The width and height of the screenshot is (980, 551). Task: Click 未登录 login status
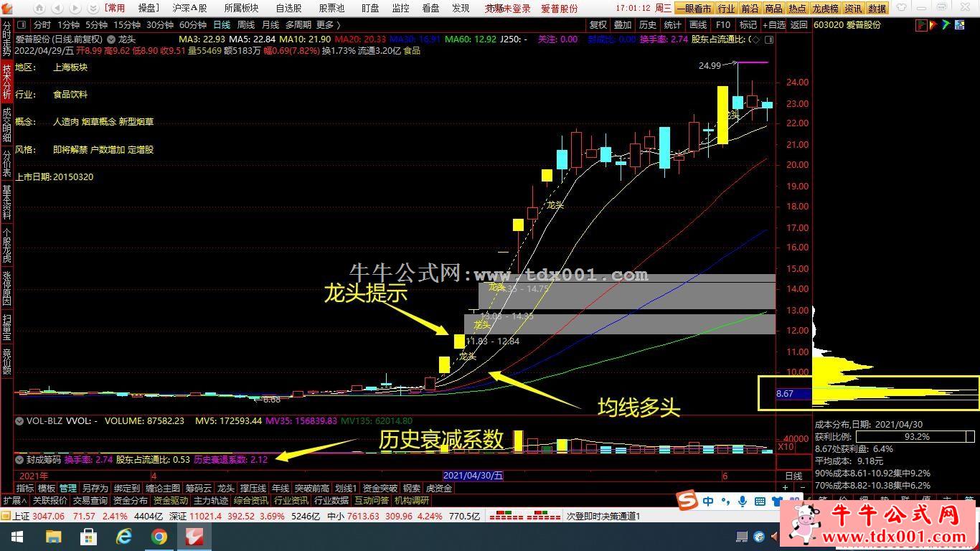pos(517,9)
